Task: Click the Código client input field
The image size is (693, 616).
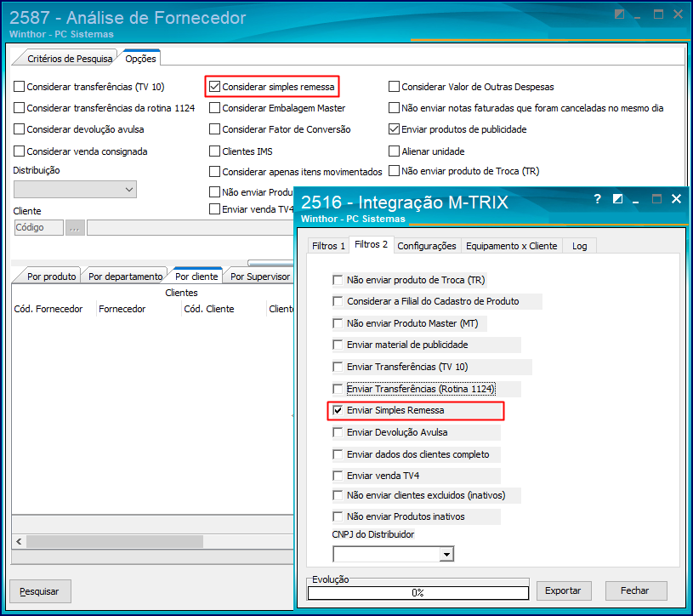Action: [39, 228]
